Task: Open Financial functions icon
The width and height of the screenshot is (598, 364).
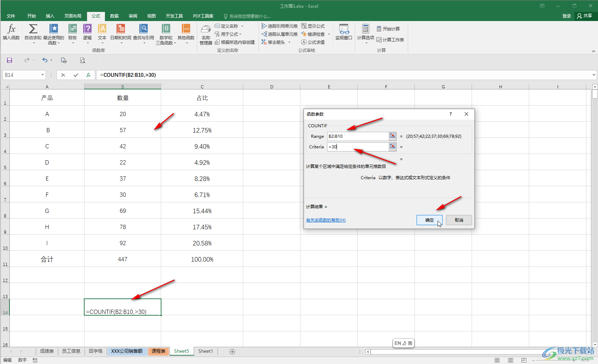Action: tap(73, 29)
